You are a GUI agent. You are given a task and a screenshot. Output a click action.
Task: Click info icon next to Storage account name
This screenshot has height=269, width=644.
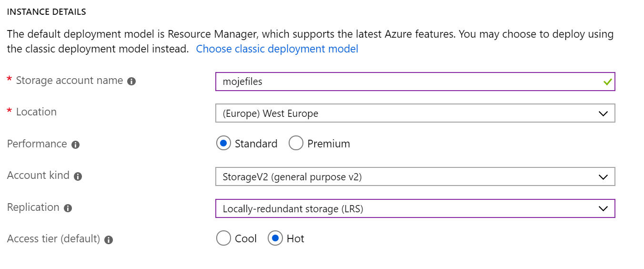click(x=131, y=82)
